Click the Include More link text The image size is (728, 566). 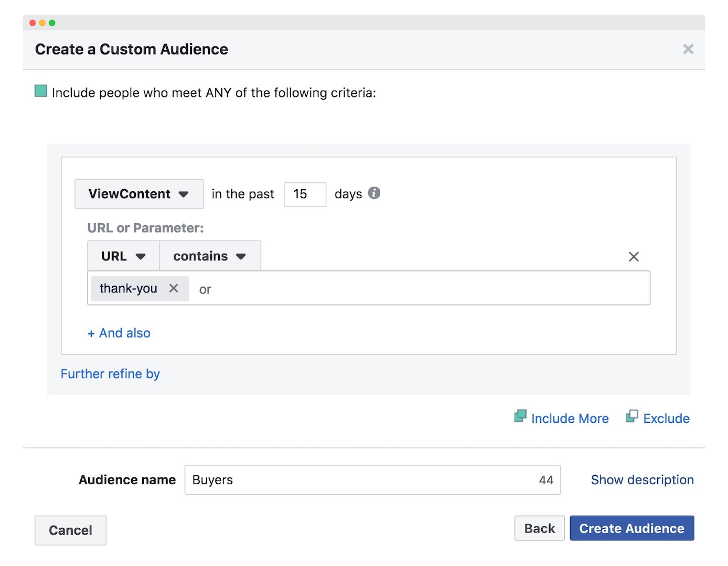[x=570, y=418]
